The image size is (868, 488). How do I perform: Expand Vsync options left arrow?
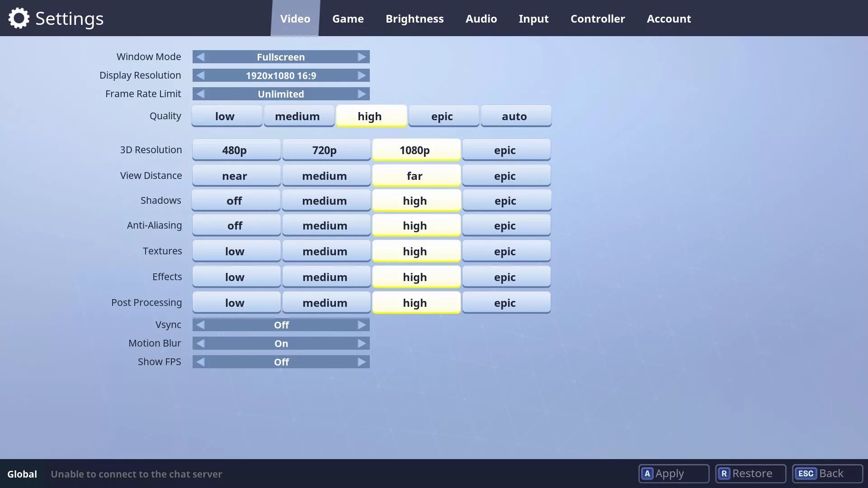pyautogui.click(x=201, y=325)
